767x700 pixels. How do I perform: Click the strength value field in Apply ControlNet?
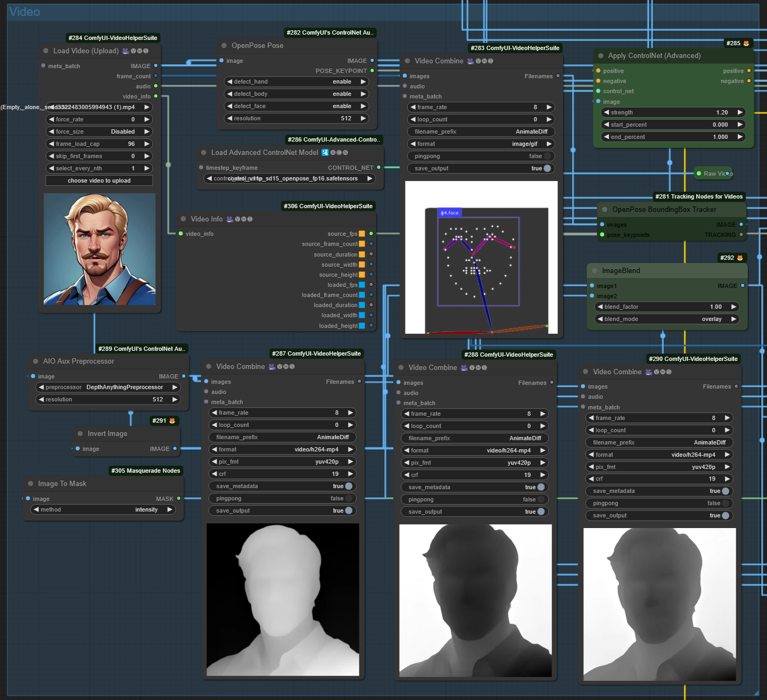click(673, 113)
